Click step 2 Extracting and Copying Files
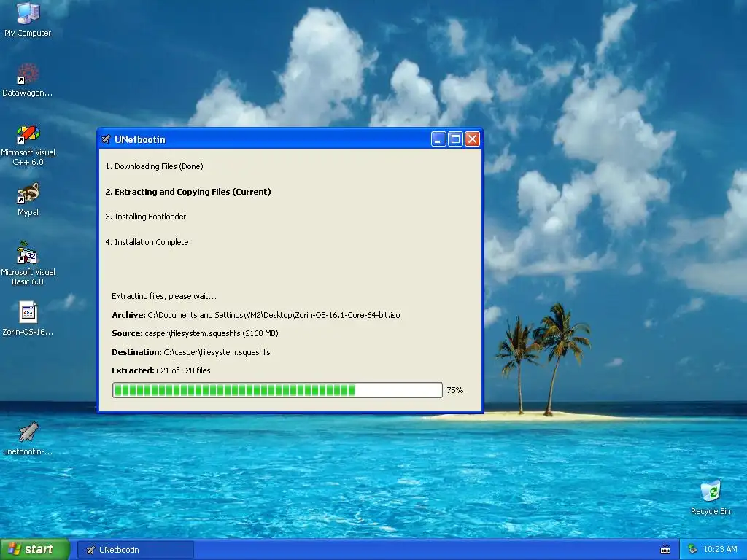 188,192
